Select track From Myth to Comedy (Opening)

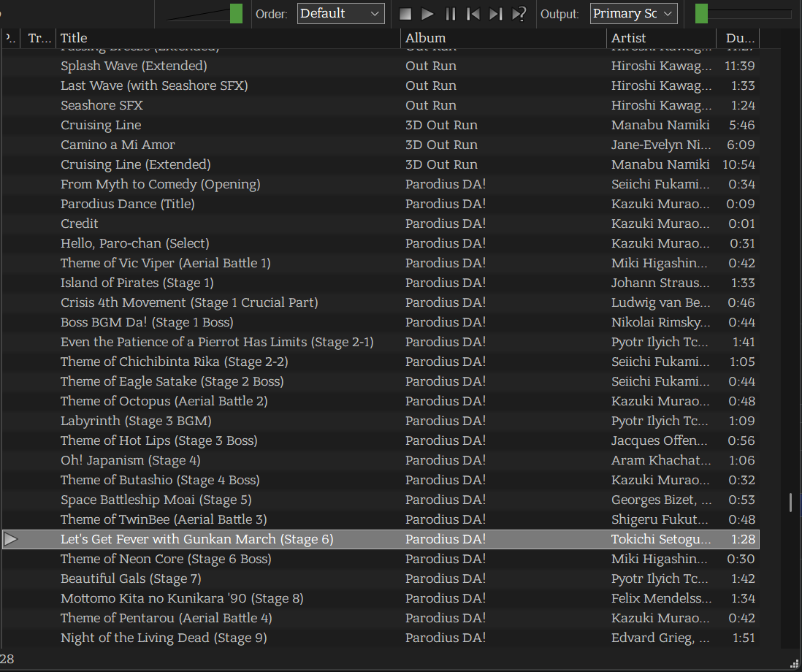click(161, 184)
